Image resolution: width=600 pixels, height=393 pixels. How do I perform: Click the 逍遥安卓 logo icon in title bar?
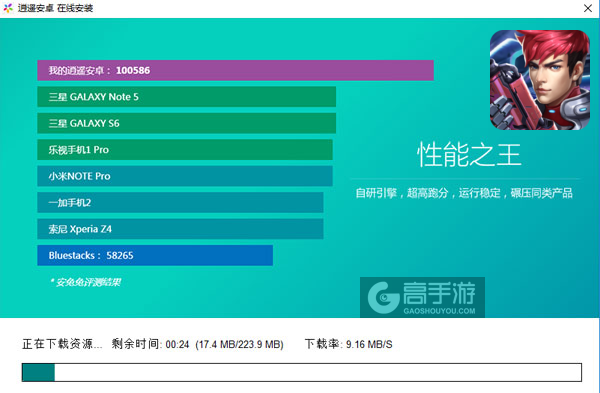[x=8, y=8]
